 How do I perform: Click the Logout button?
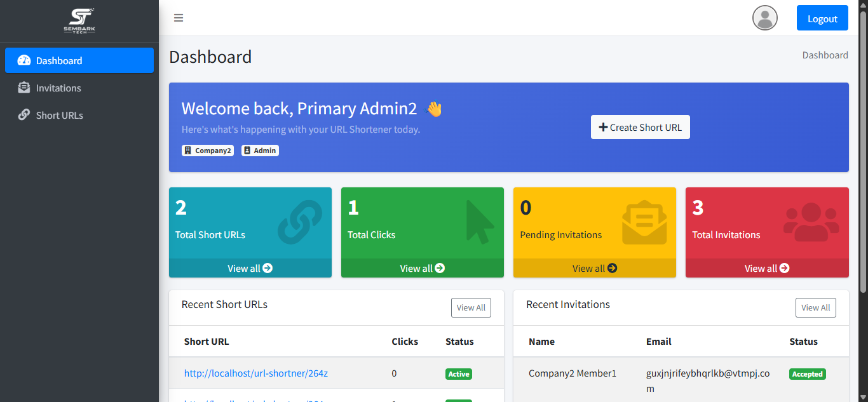pyautogui.click(x=822, y=18)
